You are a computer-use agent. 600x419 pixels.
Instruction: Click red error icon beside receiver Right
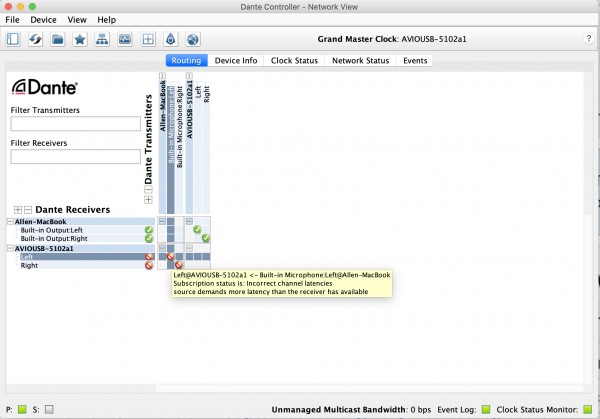point(149,265)
